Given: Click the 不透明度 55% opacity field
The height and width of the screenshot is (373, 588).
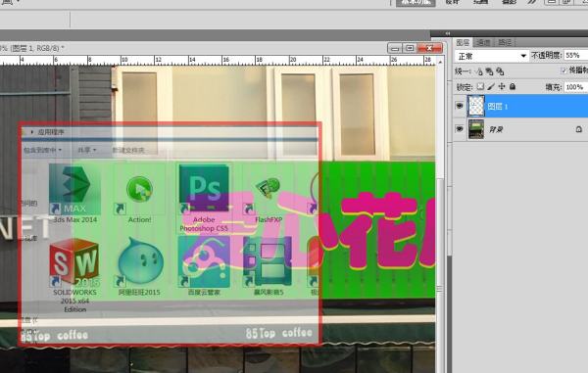Looking at the screenshot, I should point(575,56).
